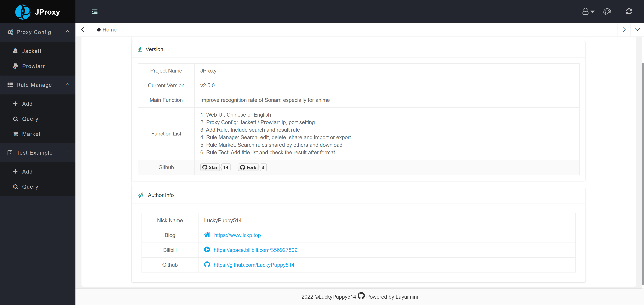Image resolution: width=644 pixels, height=305 pixels.
Task: Open the theme palette icon
Action: pos(607,12)
